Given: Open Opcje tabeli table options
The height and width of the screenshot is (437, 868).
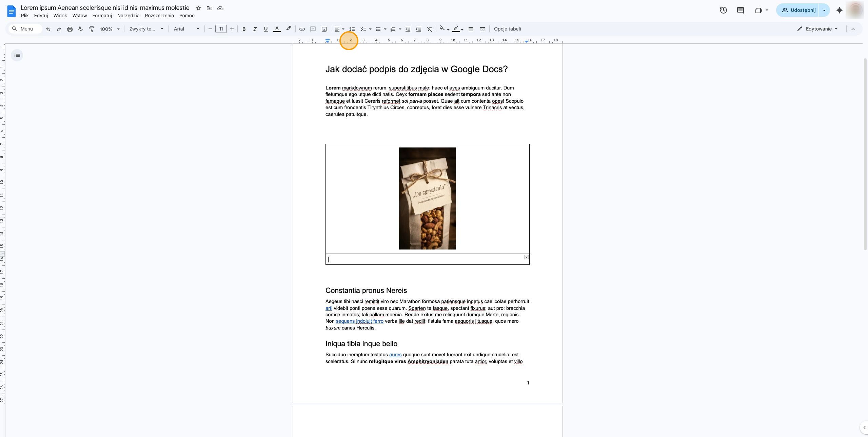Looking at the screenshot, I should [x=507, y=29].
